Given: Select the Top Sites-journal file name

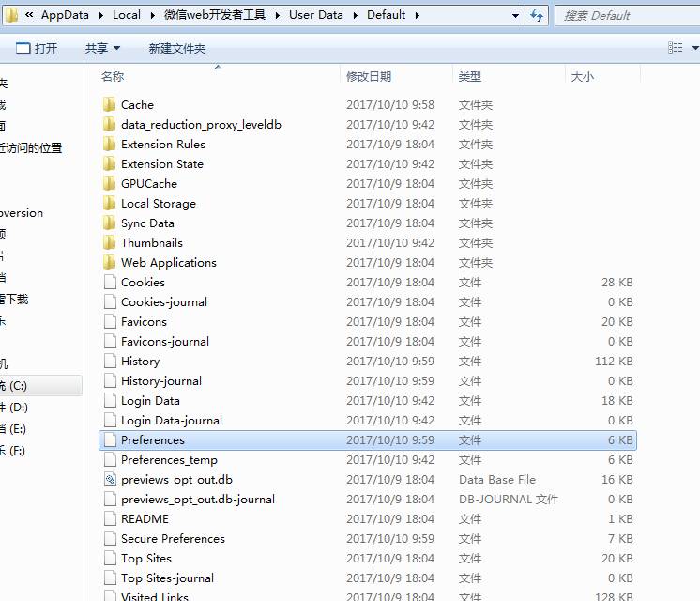Looking at the screenshot, I should click(x=167, y=578).
